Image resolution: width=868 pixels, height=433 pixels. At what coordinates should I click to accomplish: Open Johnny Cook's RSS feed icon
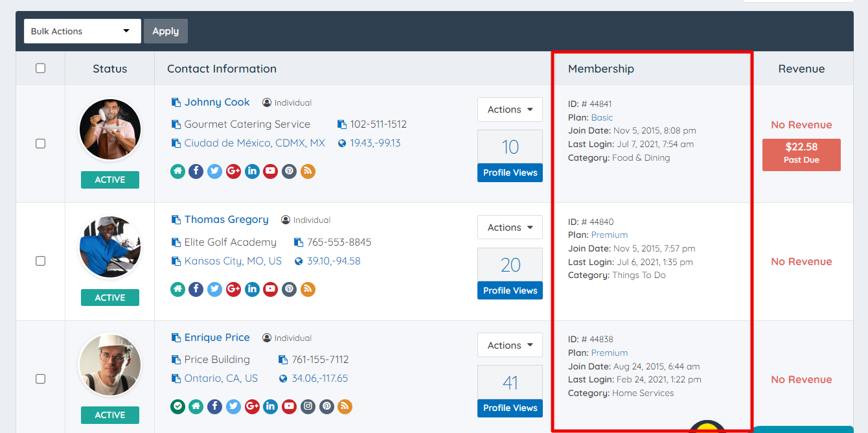pyautogui.click(x=308, y=171)
